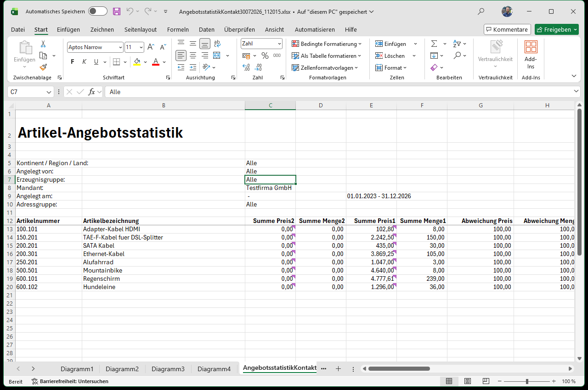Toggle the Automatisches Speichern switch
Image resolution: width=588 pixels, height=390 pixels.
coord(97,11)
